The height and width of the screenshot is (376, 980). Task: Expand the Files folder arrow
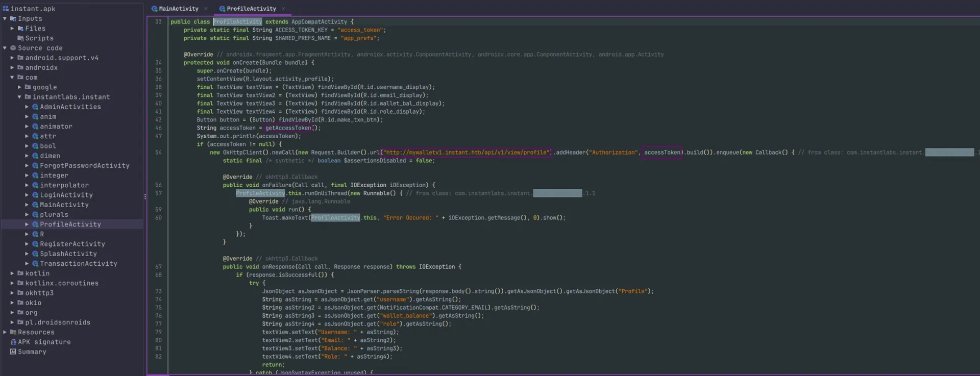[12, 28]
